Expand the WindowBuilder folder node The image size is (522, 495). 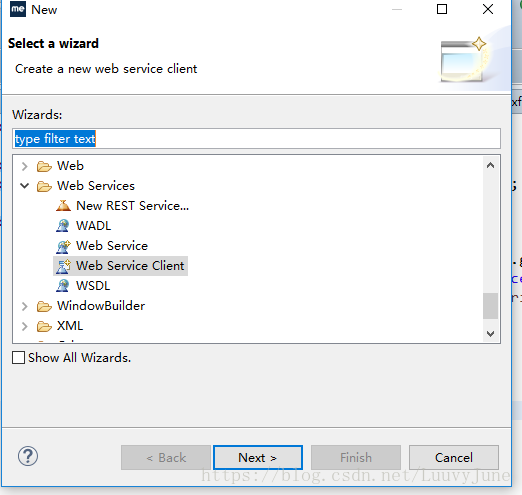[x=24, y=306]
